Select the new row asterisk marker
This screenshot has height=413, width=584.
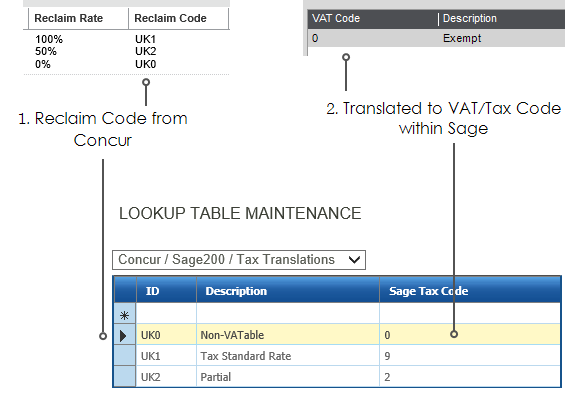pos(124,315)
